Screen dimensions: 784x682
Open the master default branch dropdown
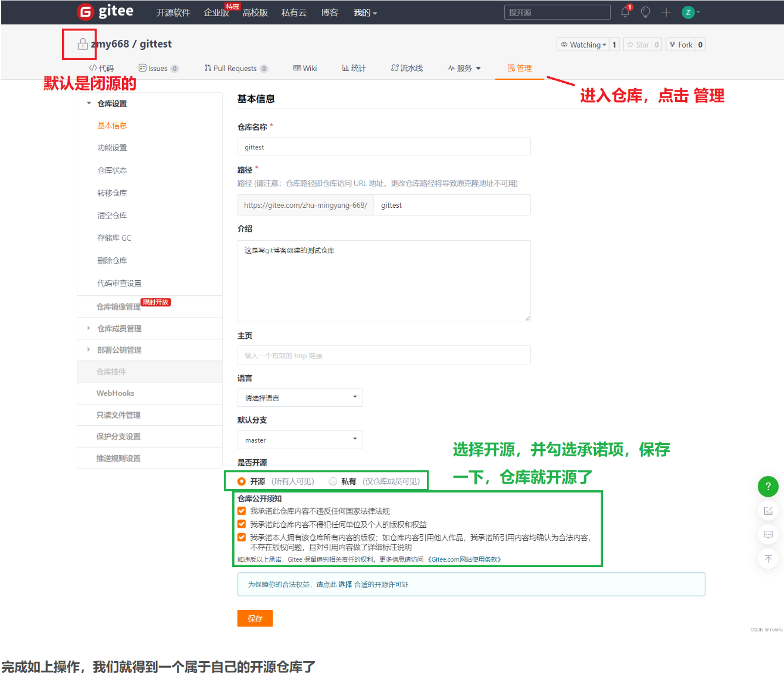click(x=300, y=440)
